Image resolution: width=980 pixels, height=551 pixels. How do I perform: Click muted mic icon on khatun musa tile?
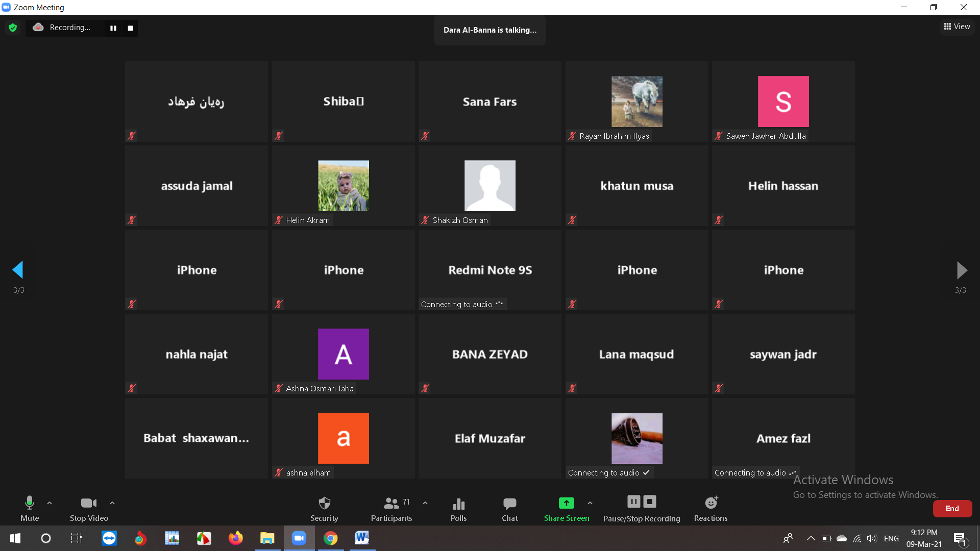(x=572, y=220)
